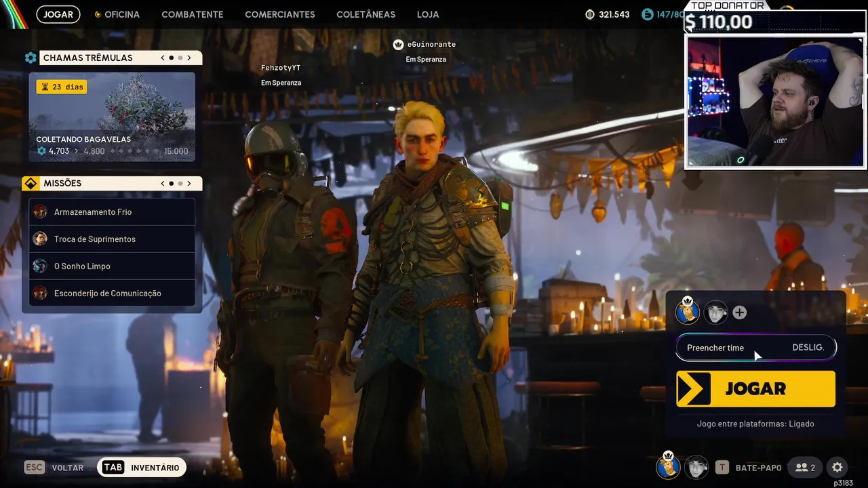The height and width of the screenshot is (488, 868).
Task: Click the $ 110,00 top donator amount
Action: pyautogui.click(x=719, y=22)
